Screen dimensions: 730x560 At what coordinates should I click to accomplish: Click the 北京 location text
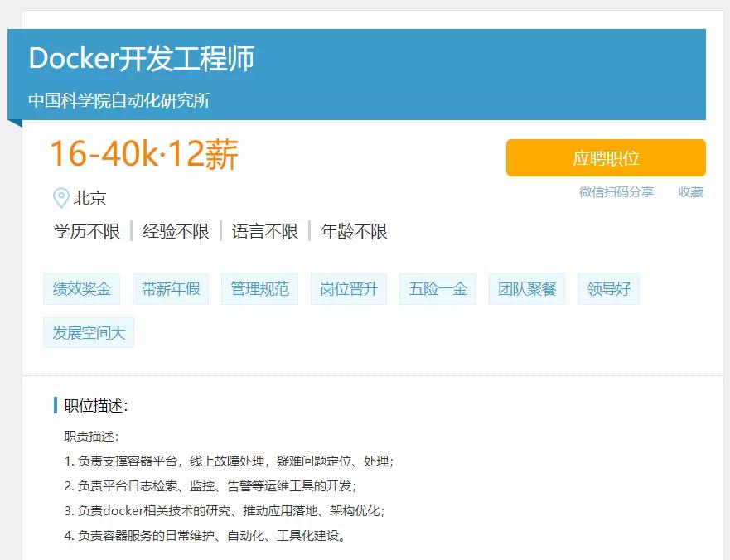pyautogui.click(x=89, y=199)
